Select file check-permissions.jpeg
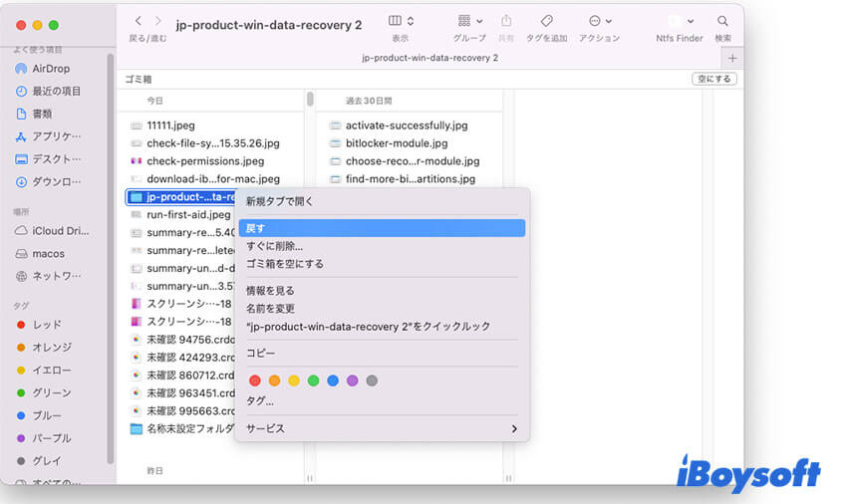The height and width of the screenshot is (504, 847). [x=197, y=161]
